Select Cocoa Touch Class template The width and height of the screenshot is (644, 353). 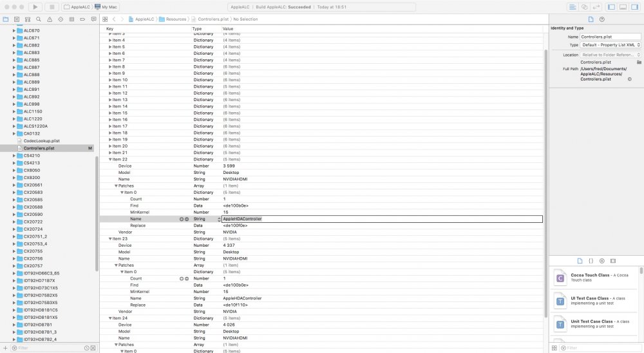coord(595,278)
